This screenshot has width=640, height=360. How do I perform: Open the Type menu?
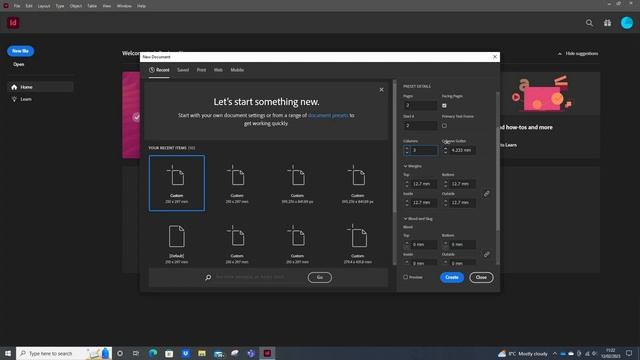pos(60,6)
